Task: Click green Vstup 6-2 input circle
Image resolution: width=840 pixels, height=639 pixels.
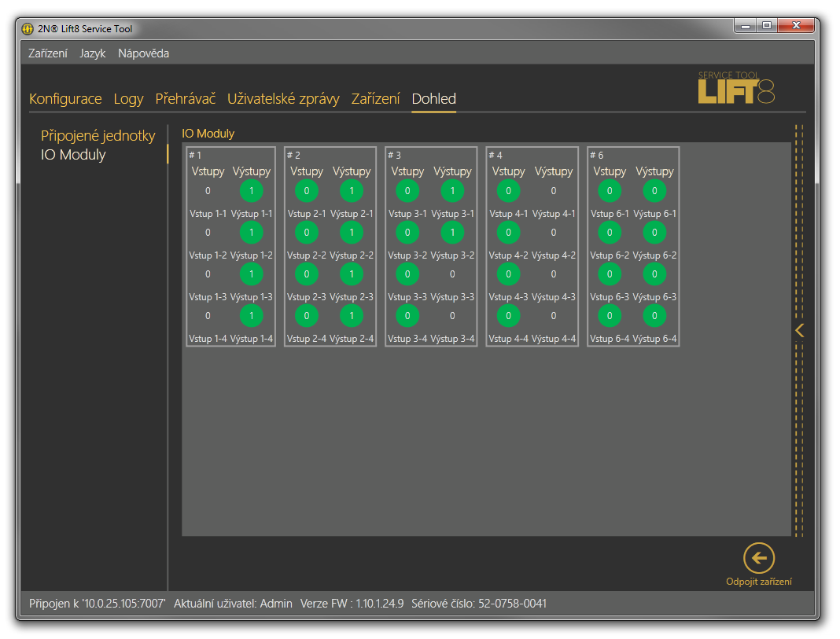Action: coord(610,233)
